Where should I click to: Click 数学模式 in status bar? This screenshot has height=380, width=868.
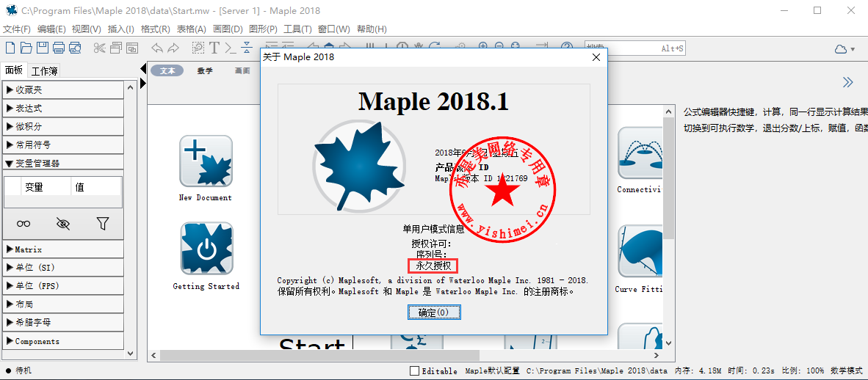[847, 370]
